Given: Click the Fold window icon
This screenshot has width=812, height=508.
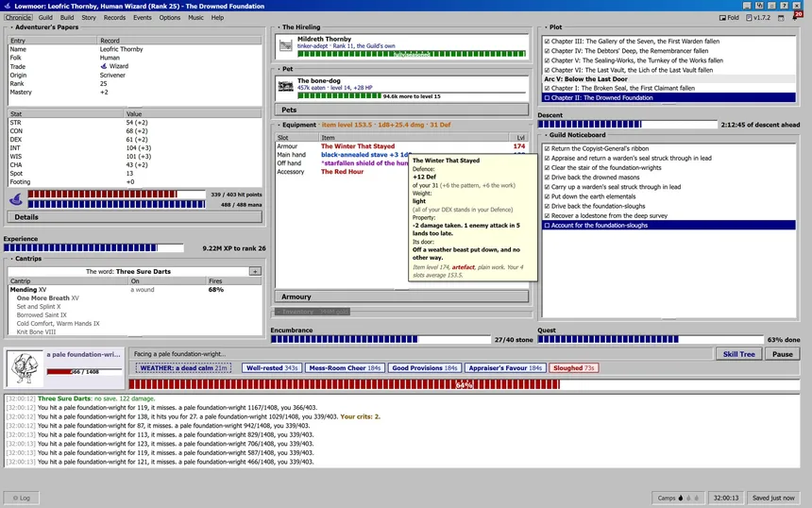Looking at the screenshot, I should pyautogui.click(x=722, y=18).
